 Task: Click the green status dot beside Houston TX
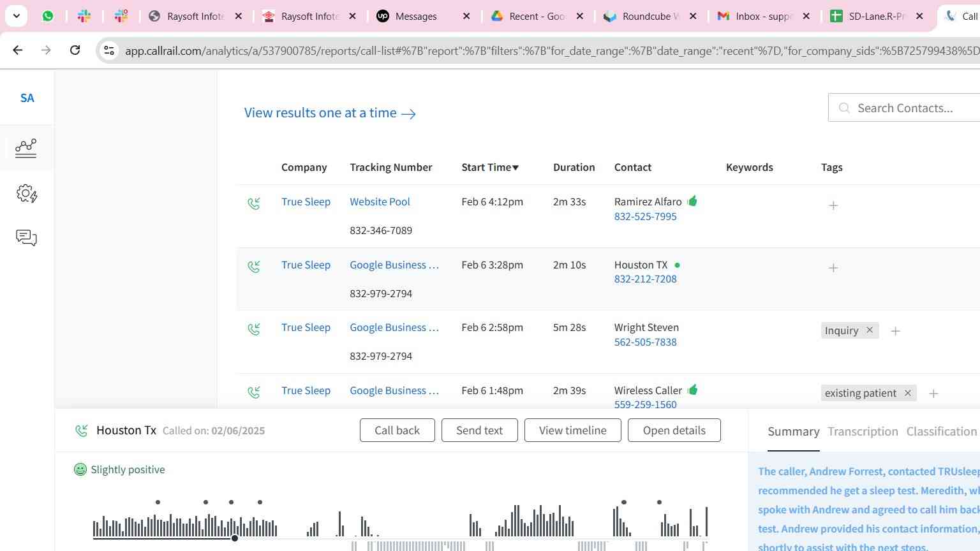[x=677, y=265]
